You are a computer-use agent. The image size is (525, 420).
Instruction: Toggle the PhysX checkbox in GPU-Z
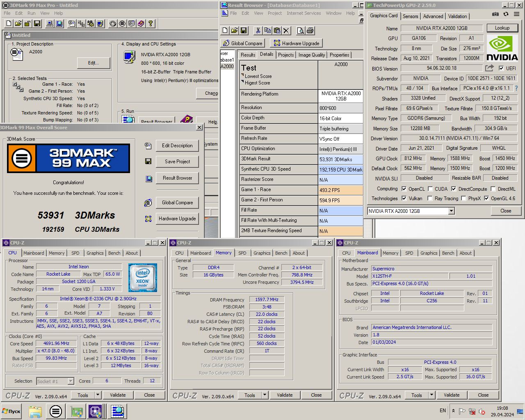point(463,199)
